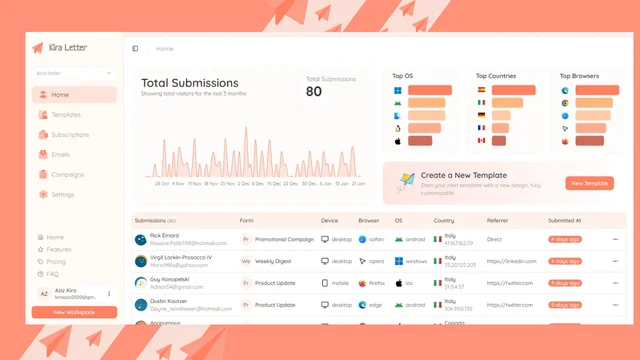Select the Emails sidebar icon
Image resolution: width=640 pixels, height=360 pixels.
pyautogui.click(x=43, y=154)
